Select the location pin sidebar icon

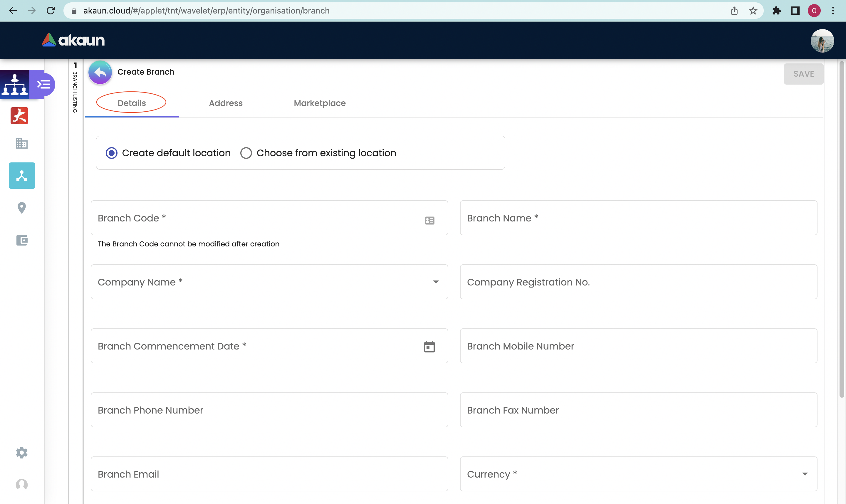[21, 208]
